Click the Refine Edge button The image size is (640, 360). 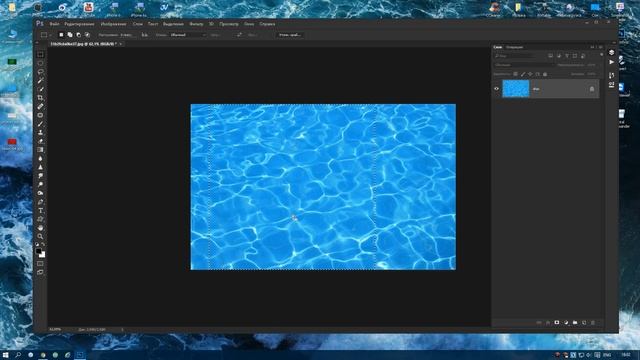click(x=290, y=35)
